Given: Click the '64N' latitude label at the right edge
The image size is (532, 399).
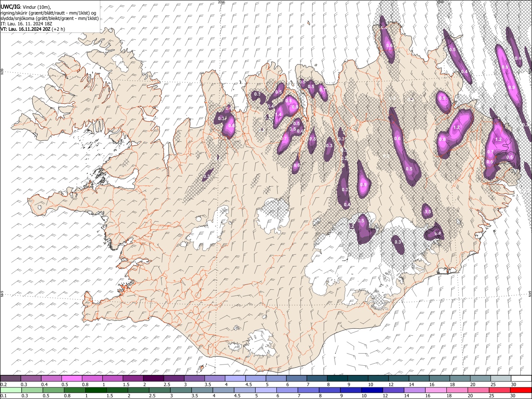Looking at the screenshot, I should pos(530,293).
